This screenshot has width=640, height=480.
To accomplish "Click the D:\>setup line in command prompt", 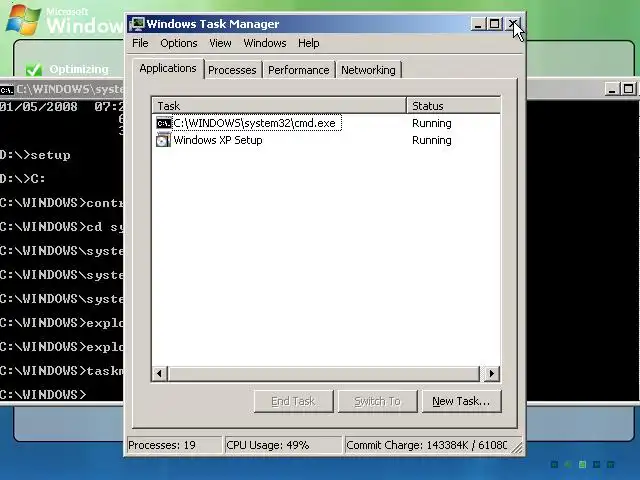I will tap(35, 155).
